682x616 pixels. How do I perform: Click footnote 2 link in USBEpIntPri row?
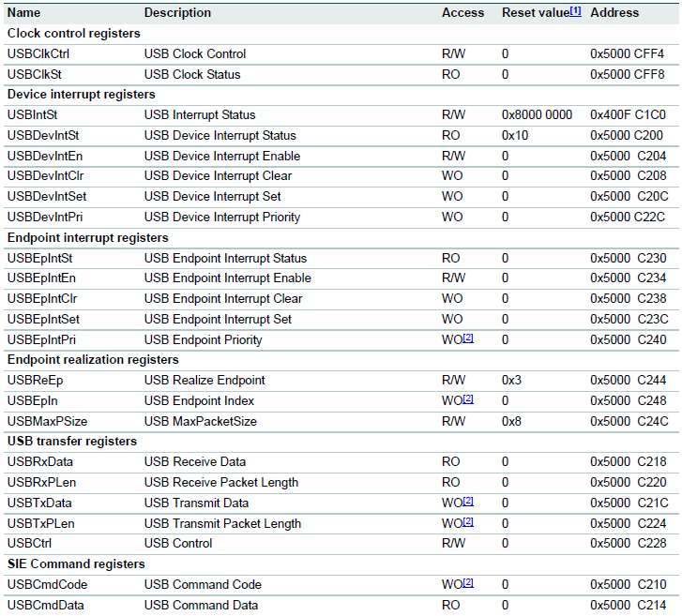(468, 338)
